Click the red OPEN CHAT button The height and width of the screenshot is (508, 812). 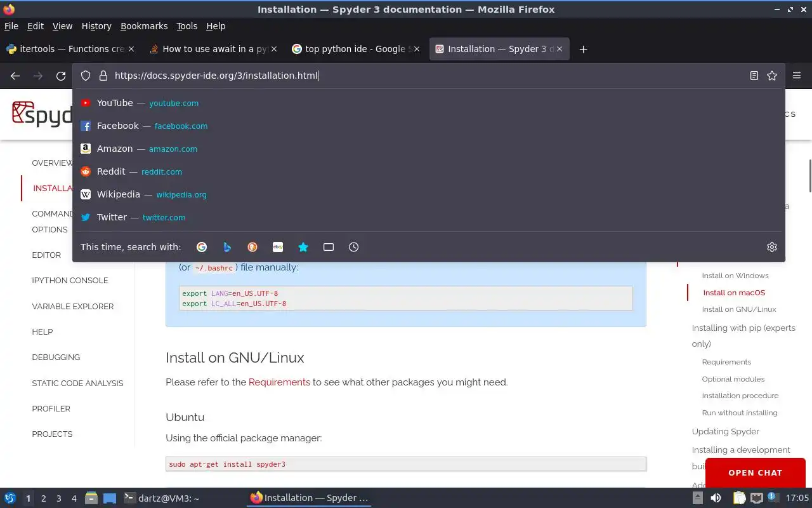(x=755, y=472)
